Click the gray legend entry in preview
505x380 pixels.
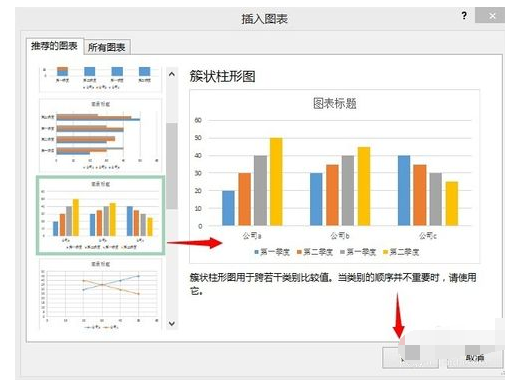358,252
